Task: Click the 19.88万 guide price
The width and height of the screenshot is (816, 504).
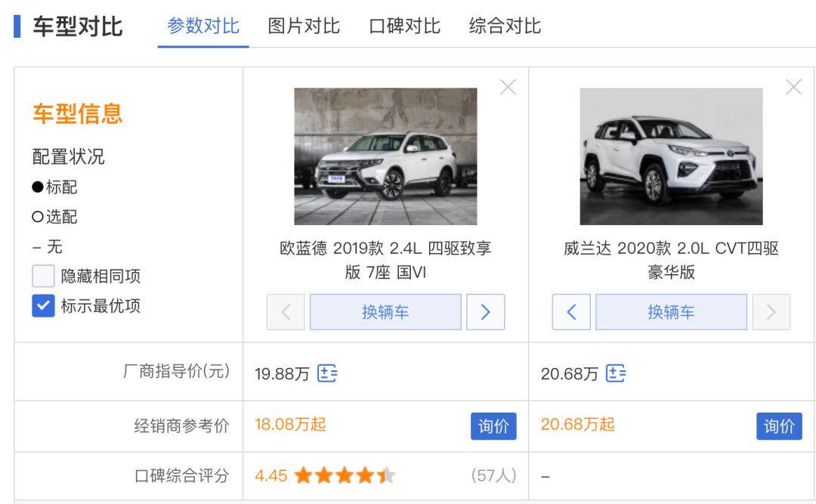Action: pyautogui.click(x=282, y=374)
